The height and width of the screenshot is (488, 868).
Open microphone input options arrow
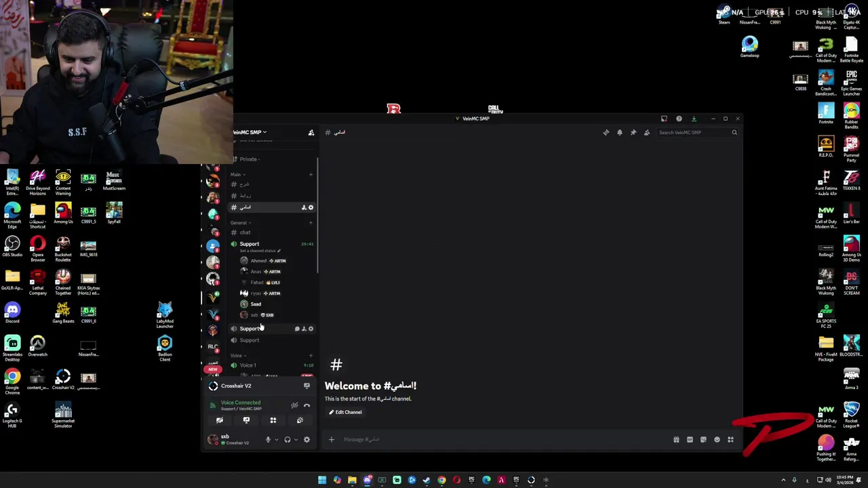(276, 440)
